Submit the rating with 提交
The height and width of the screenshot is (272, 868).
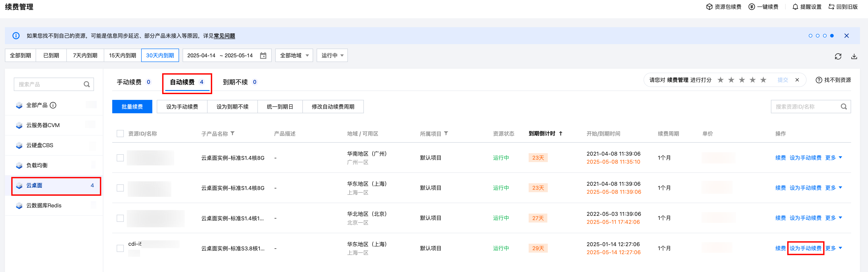click(x=783, y=80)
